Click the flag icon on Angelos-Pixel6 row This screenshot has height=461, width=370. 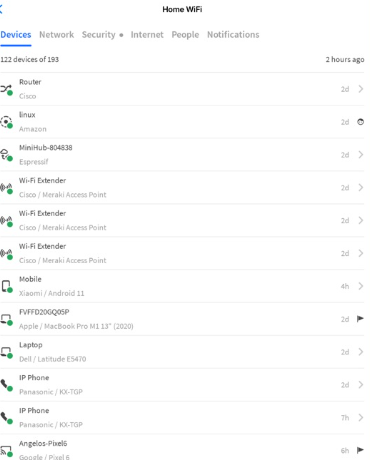[360, 450]
